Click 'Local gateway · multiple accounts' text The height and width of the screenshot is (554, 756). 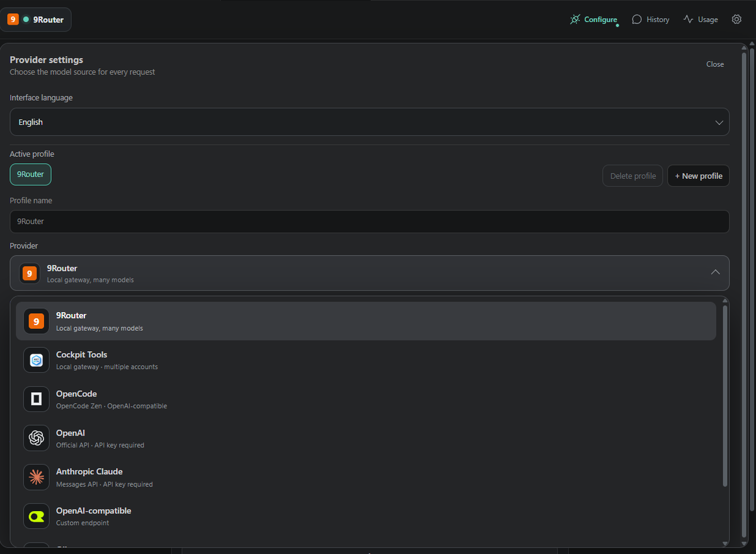107,367
